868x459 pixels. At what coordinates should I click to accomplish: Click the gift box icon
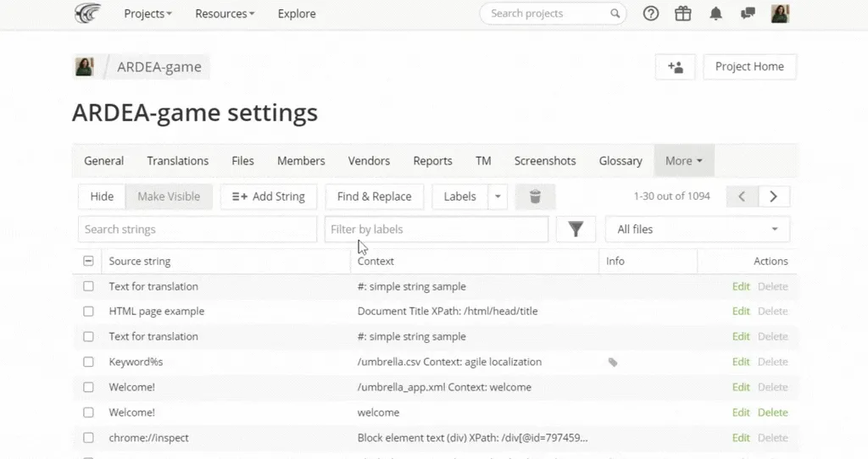[683, 14]
